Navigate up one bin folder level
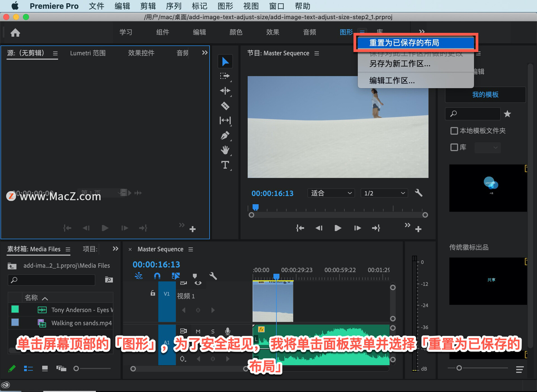Viewport: 537px width, 392px height. coord(12,266)
